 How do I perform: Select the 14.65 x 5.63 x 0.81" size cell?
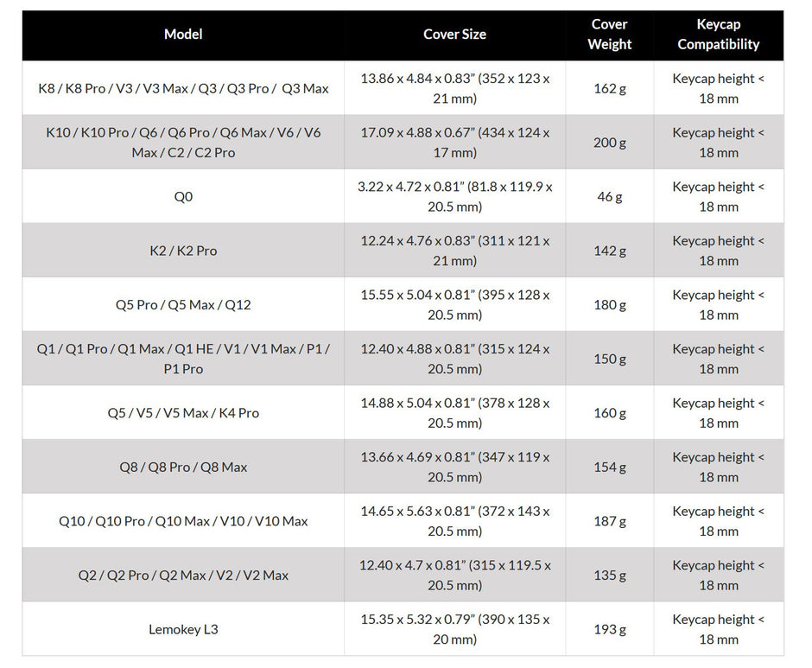(454, 521)
